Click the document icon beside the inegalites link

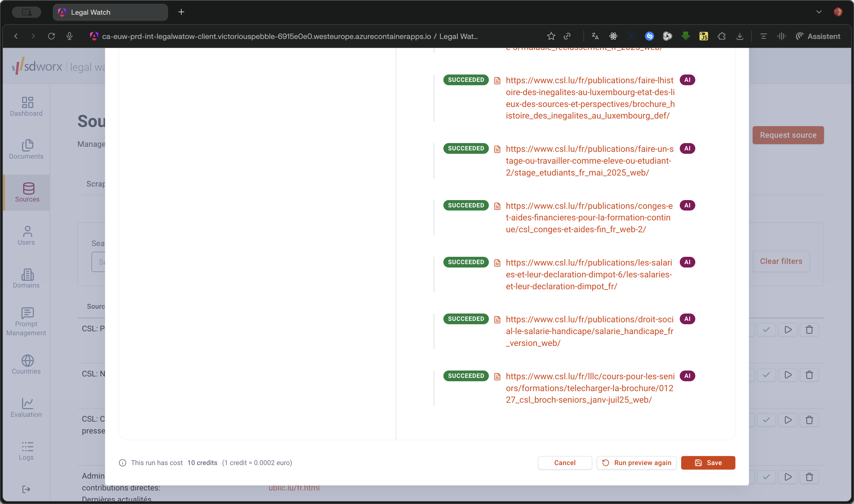pos(497,81)
